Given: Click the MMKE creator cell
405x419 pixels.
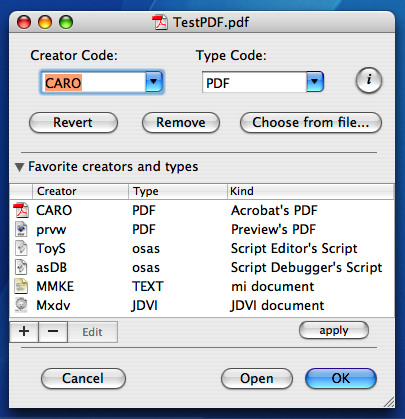Looking at the screenshot, I should (x=55, y=286).
